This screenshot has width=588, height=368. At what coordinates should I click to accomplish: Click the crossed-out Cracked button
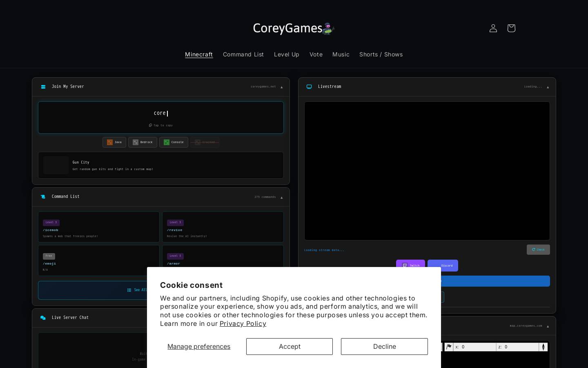pyautogui.click(x=205, y=142)
